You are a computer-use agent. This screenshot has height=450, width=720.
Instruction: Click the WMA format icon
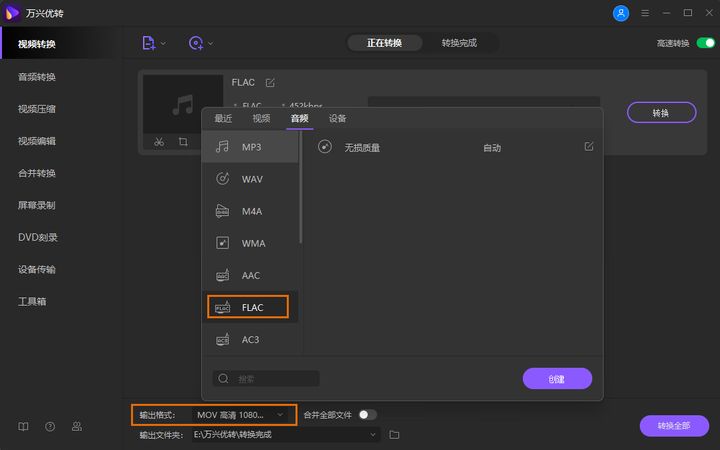[222, 243]
